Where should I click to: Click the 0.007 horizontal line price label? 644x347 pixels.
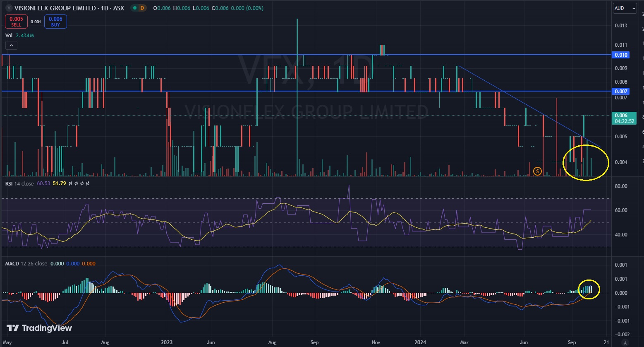[x=620, y=91]
